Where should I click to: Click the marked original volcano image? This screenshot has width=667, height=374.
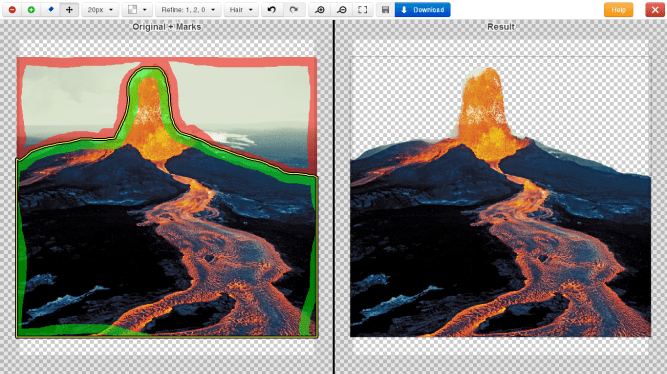[167, 197]
